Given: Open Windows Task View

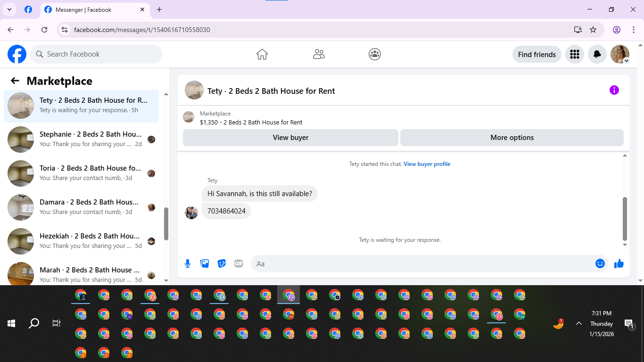Looking at the screenshot, I should click(57, 323).
